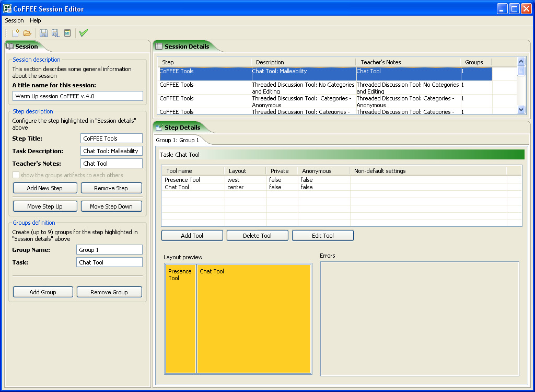Click the Anonymous column header
Viewport: 535px width, 392px height.
(323, 171)
